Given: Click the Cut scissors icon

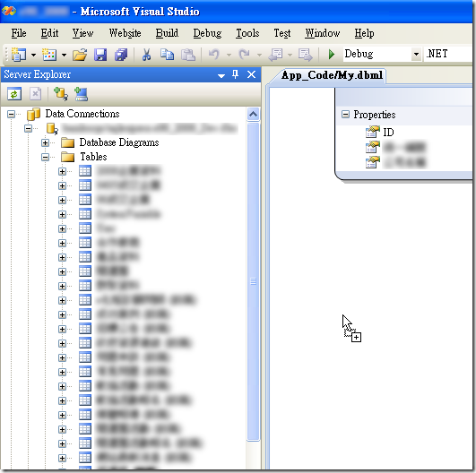Looking at the screenshot, I should click(147, 55).
